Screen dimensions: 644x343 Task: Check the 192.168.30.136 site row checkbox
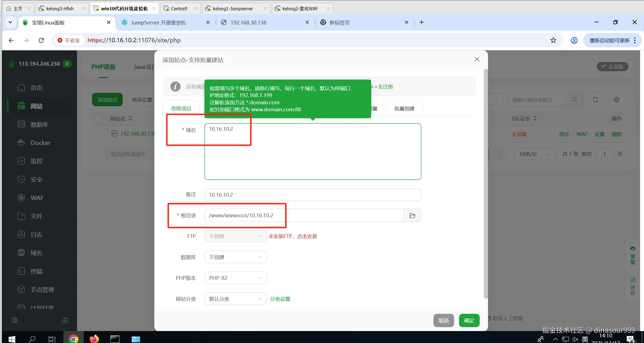coord(99,134)
